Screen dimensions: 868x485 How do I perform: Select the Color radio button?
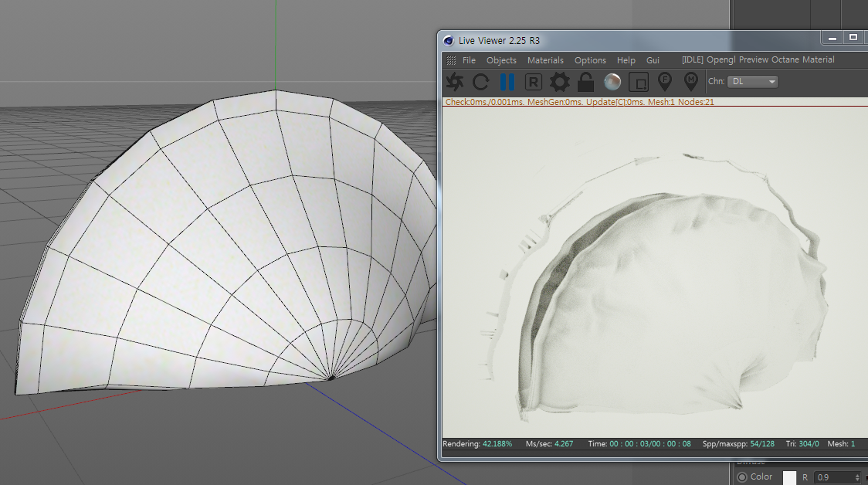(x=742, y=477)
